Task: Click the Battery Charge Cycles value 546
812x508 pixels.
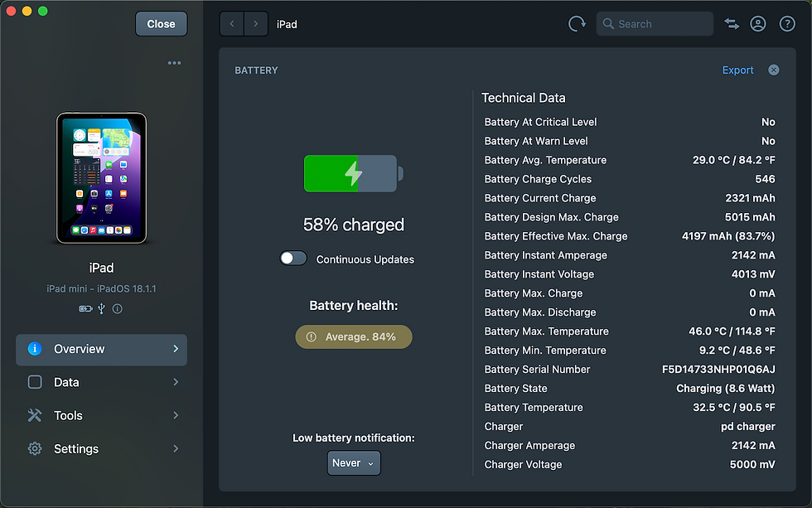Action: tap(765, 179)
